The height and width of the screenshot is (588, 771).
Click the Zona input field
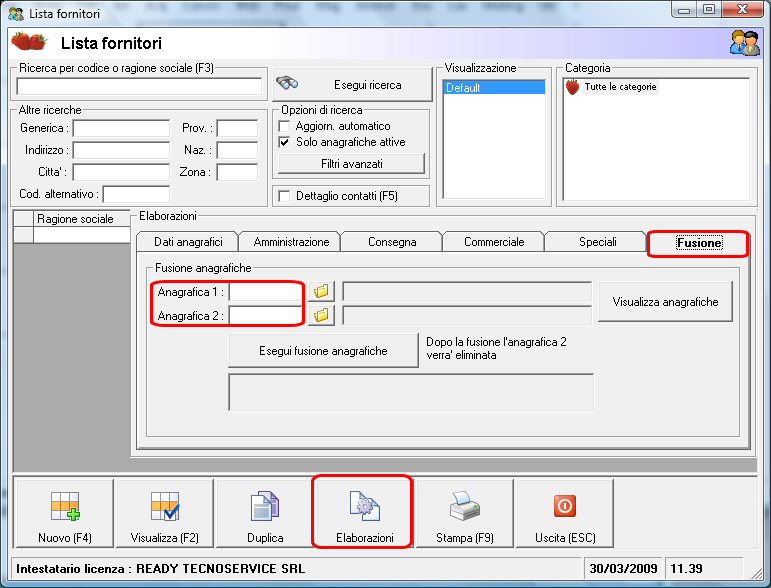pos(237,172)
